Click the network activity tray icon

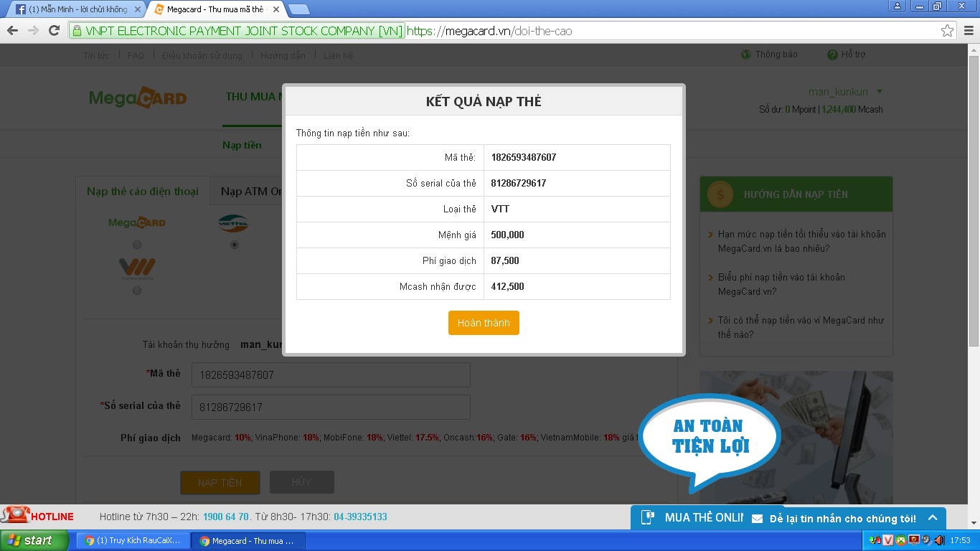pyautogui.click(x=875, y=540)
